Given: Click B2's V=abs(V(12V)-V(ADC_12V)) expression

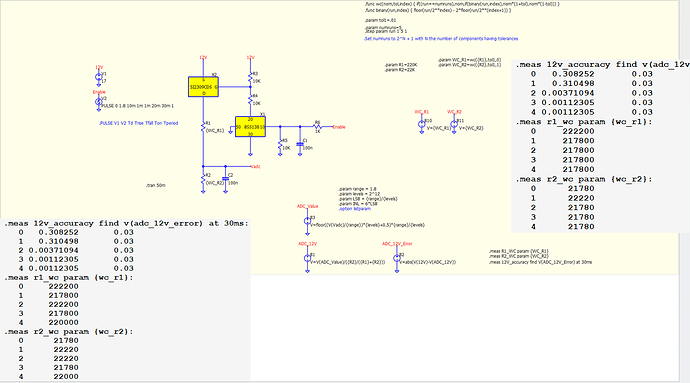Looking at the screenshot, I should (428, 262).
